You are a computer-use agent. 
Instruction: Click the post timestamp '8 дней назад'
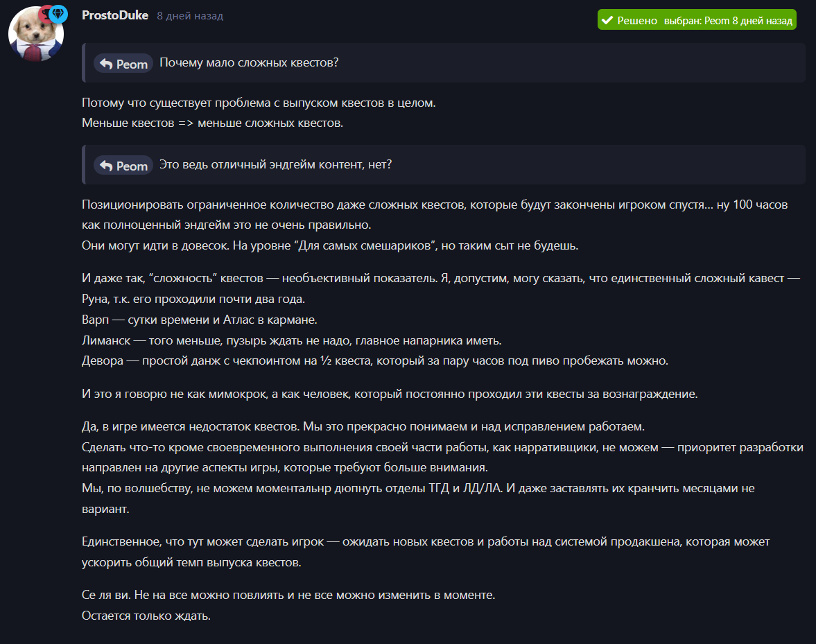pos(190,16)
